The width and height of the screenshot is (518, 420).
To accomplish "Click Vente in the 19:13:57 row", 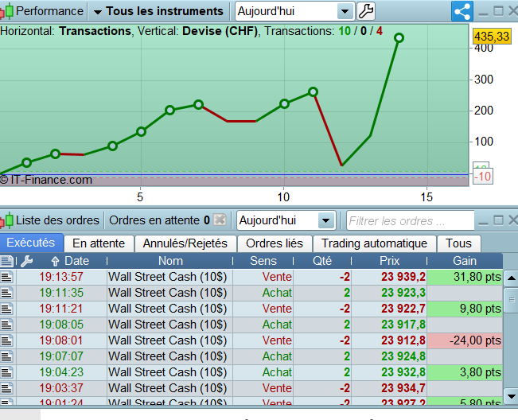I will pyautogui.click(x=277, y=277).
